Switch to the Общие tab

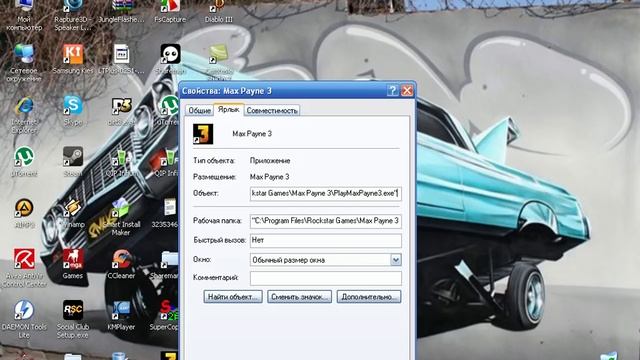point(200,111)
